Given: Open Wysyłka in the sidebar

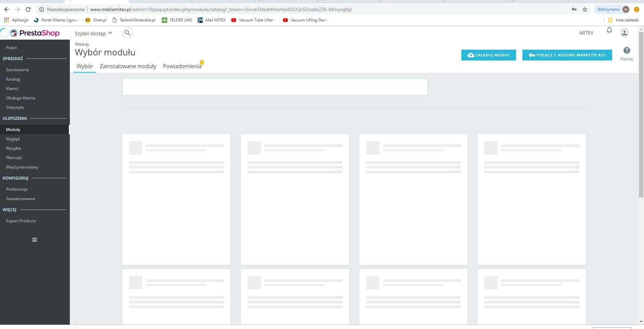Looking at the screenshot, I should click(13, 148).
